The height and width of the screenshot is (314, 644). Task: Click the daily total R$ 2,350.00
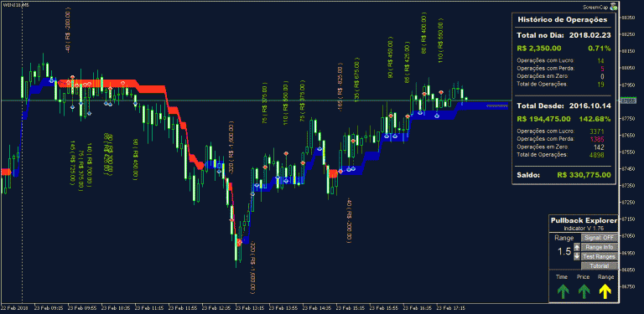tap(539, 49)
